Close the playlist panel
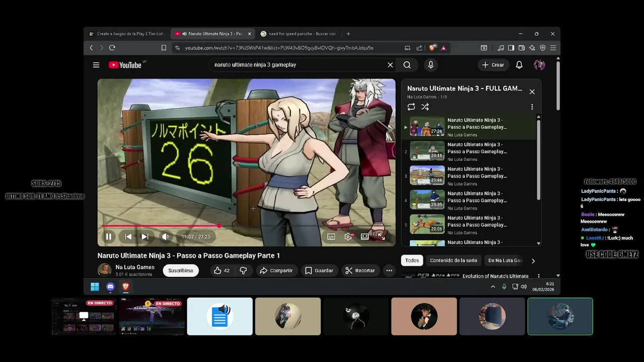644x362 pixels. 532,92
